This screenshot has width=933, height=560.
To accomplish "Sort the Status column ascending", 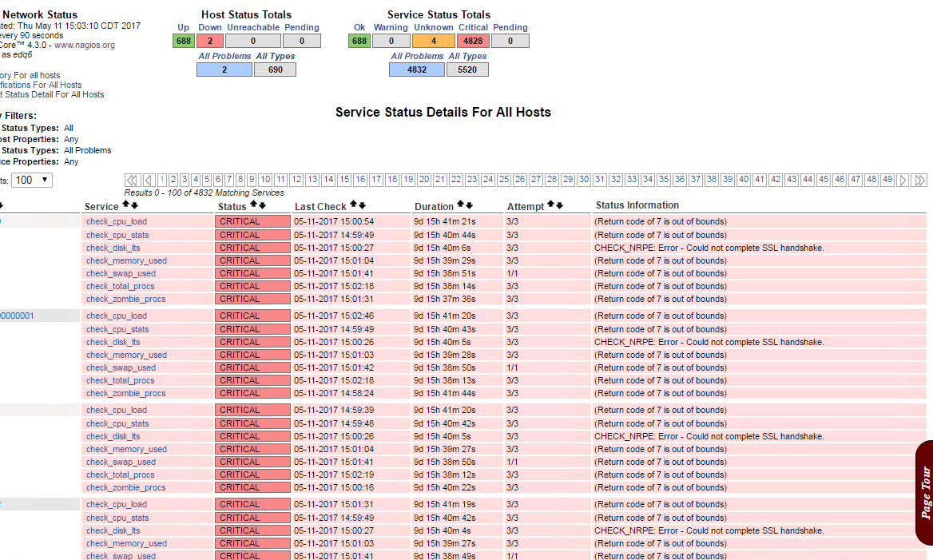I will [253, 205].
